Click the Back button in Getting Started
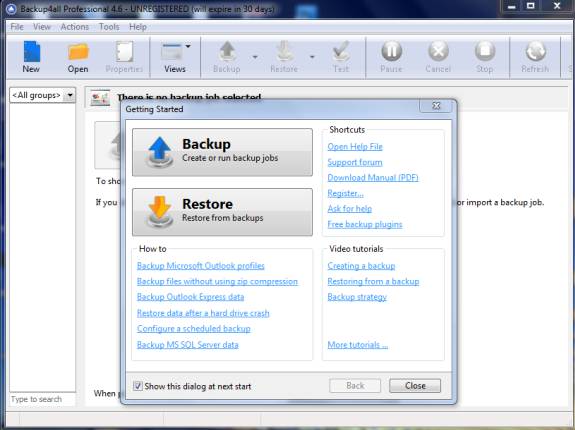 click(x=355, y=386)
